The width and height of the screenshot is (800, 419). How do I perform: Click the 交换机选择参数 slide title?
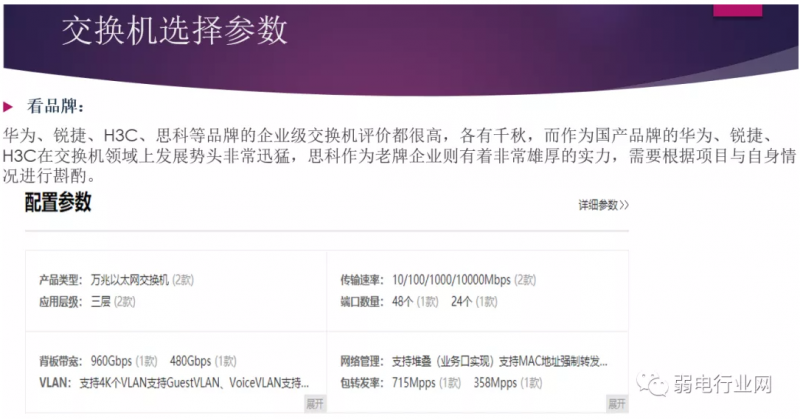click(174, 30)
